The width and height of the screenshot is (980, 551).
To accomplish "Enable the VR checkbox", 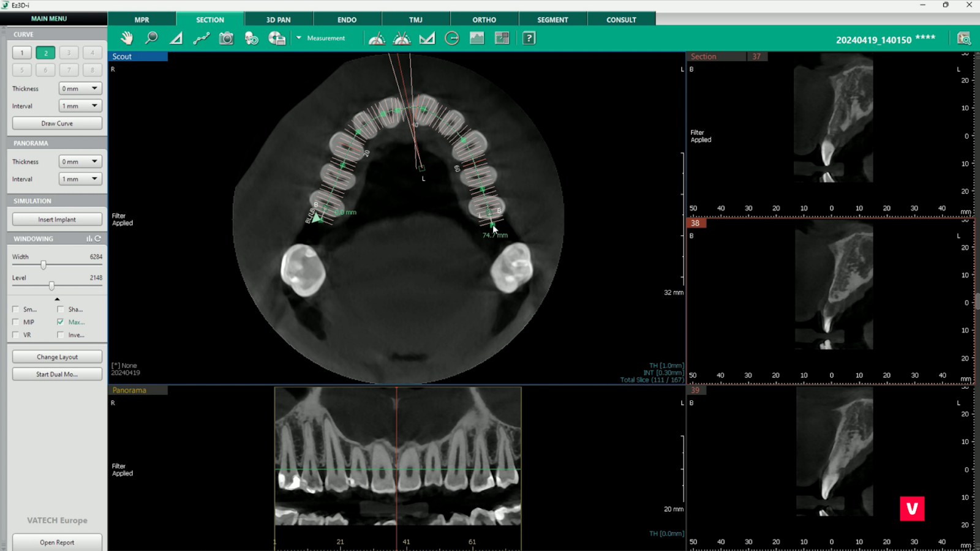I will click(x=16, y=335).
